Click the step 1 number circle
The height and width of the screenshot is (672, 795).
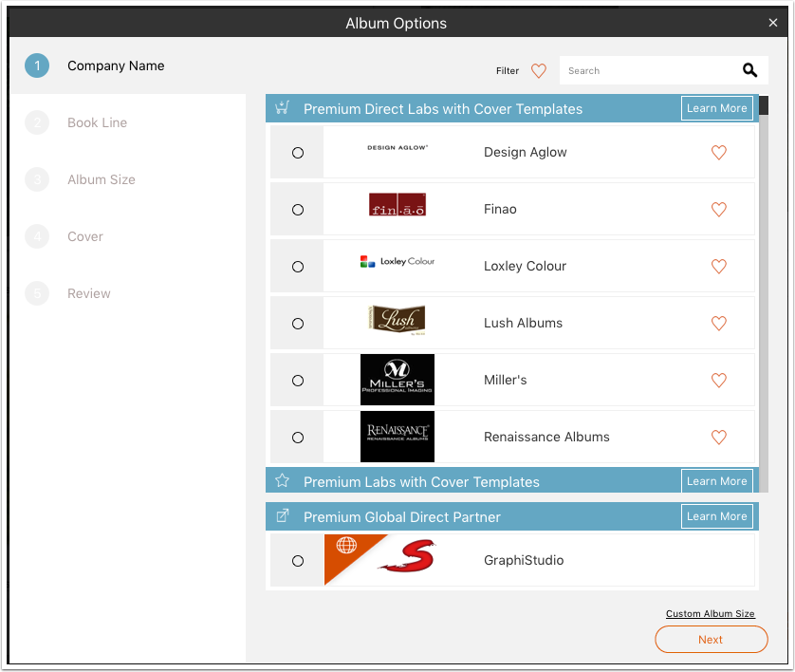coord(37,65)
